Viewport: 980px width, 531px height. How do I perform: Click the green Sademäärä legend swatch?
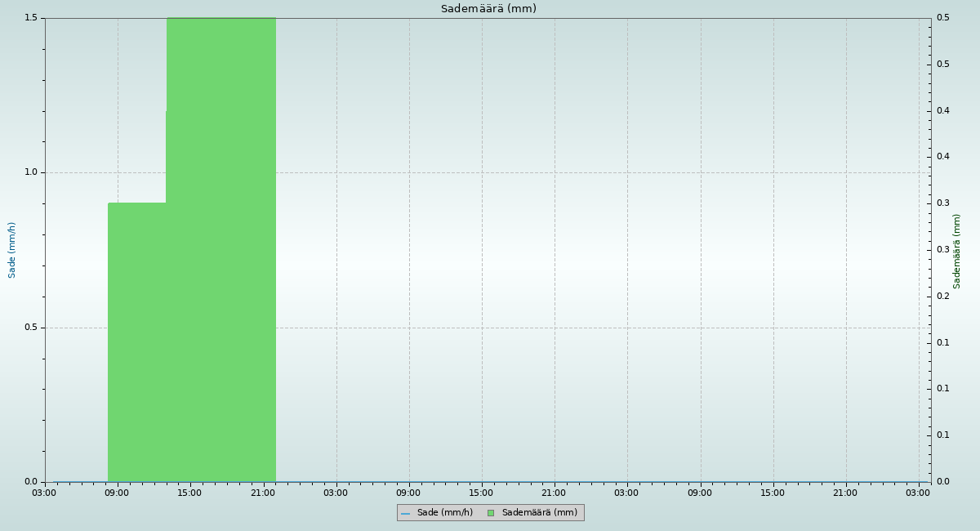491,513
